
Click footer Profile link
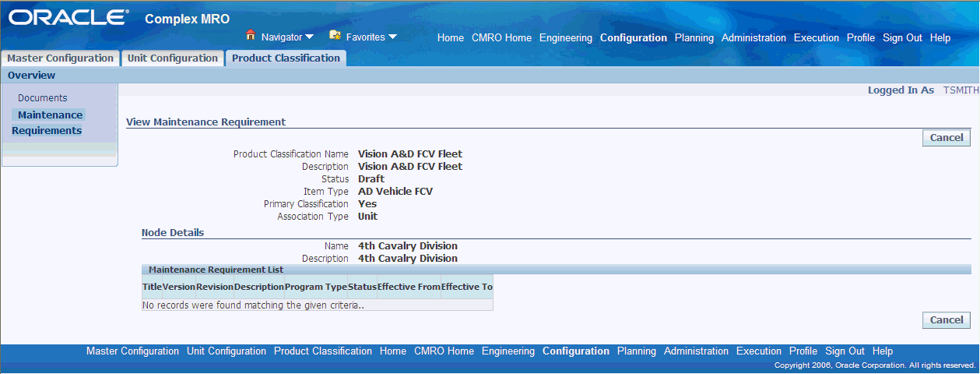tap(803, 351)
